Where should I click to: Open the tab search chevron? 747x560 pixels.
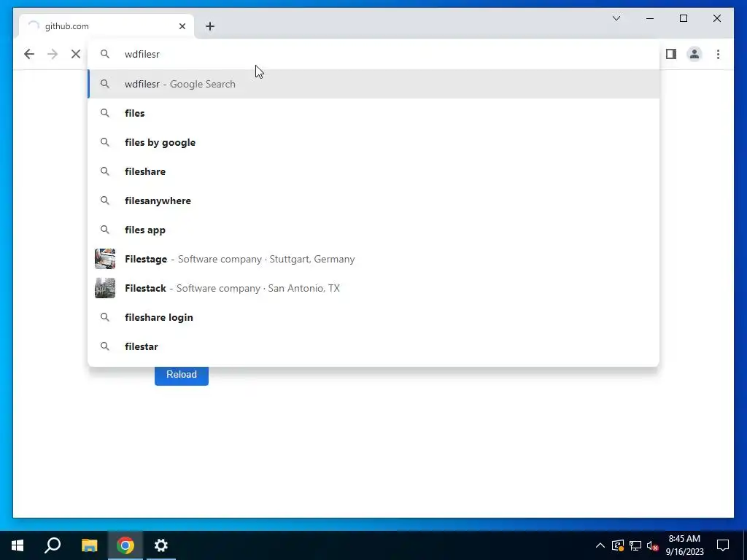pos(616,18)
